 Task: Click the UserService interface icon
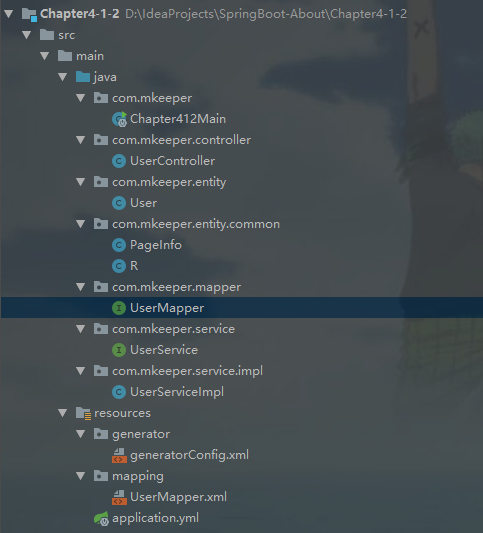click(x=119, y=350)
